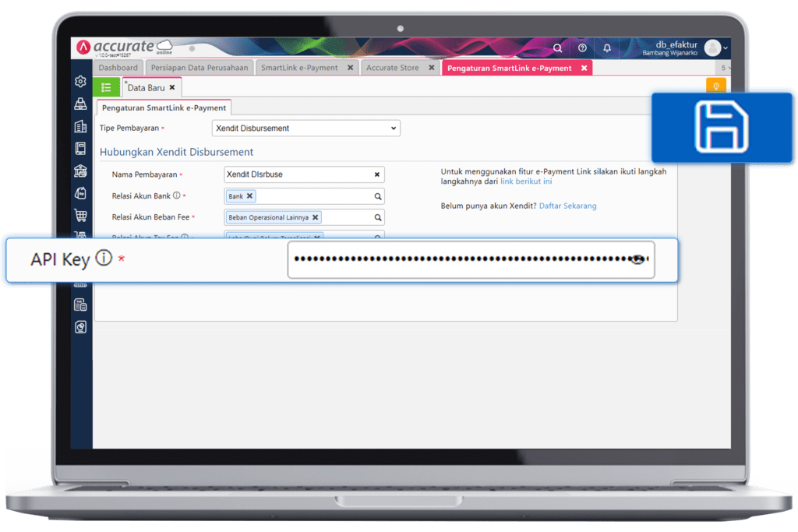Open the calculator-sheet sidebar icon

coord(80,305)
